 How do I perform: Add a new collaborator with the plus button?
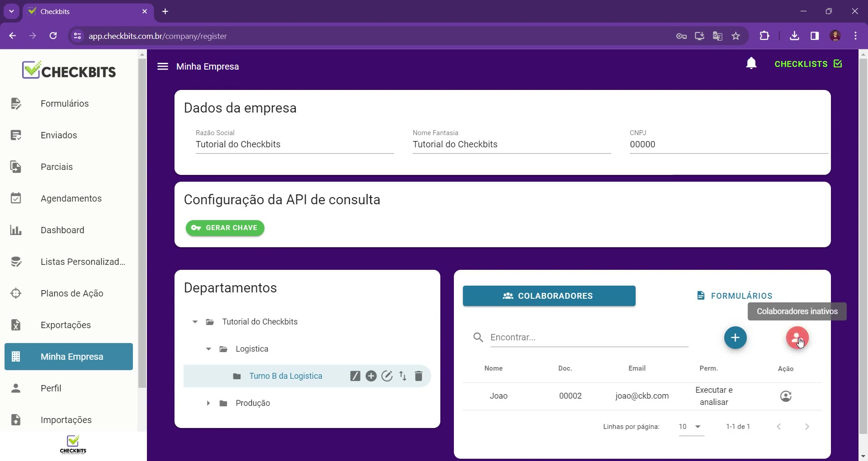tap(736, 338)
